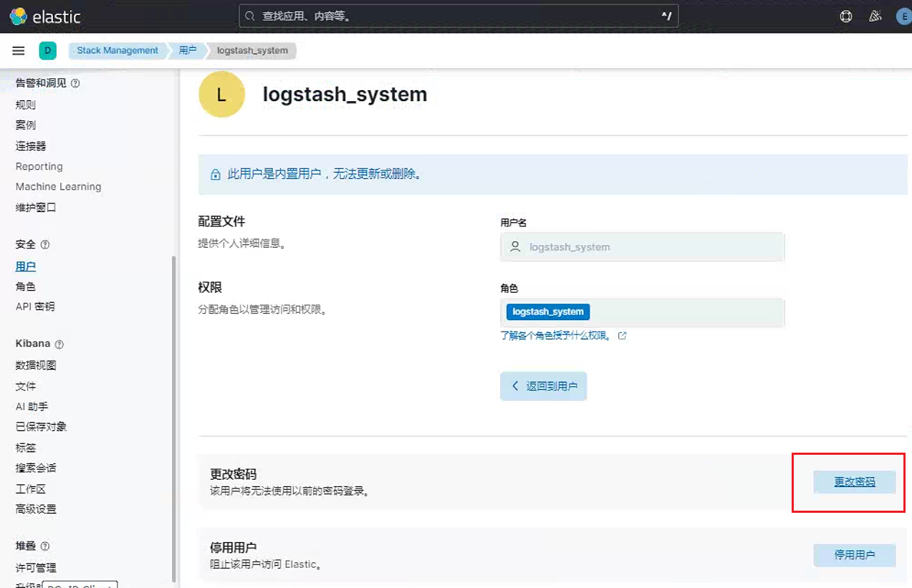Open the 角色 combo box
Image resolution: width=912 pixels, height=588 pixels.
[x=643, y=312]
